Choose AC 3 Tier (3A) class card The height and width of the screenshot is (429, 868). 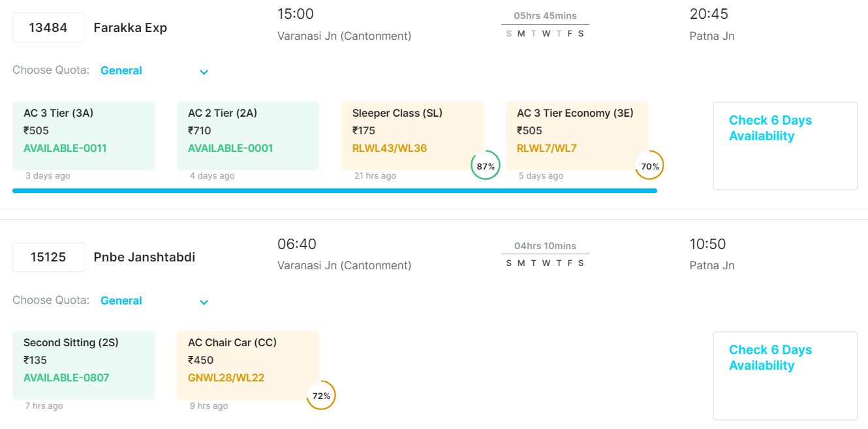pos(84,135)
